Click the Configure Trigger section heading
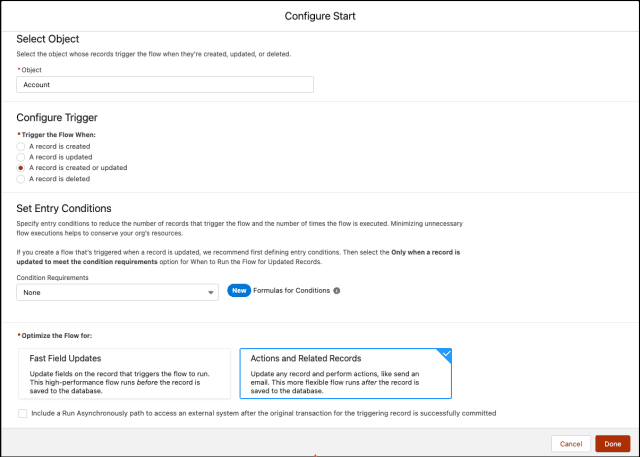The height and width of the screenshot is (457, 640). click(x=57, y=118)
